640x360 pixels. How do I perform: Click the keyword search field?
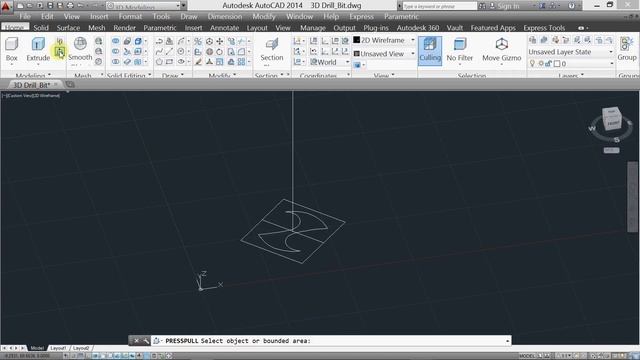439,6
